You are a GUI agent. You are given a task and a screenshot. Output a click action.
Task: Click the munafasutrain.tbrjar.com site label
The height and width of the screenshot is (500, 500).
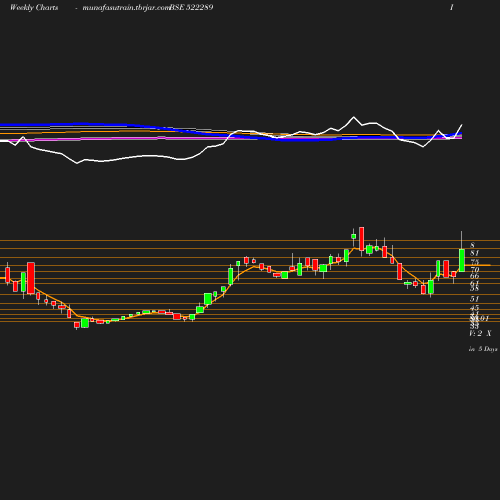(126, 8)
